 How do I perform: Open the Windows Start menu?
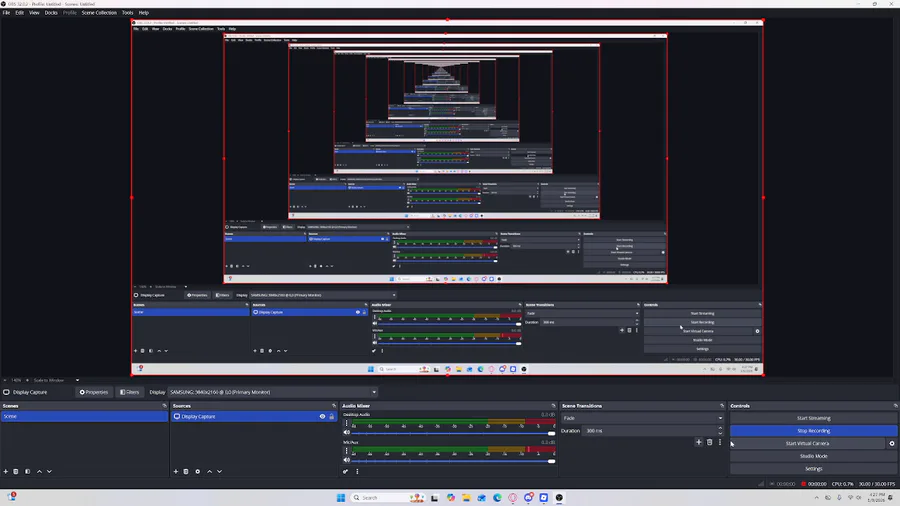click(x=341, y=497)
